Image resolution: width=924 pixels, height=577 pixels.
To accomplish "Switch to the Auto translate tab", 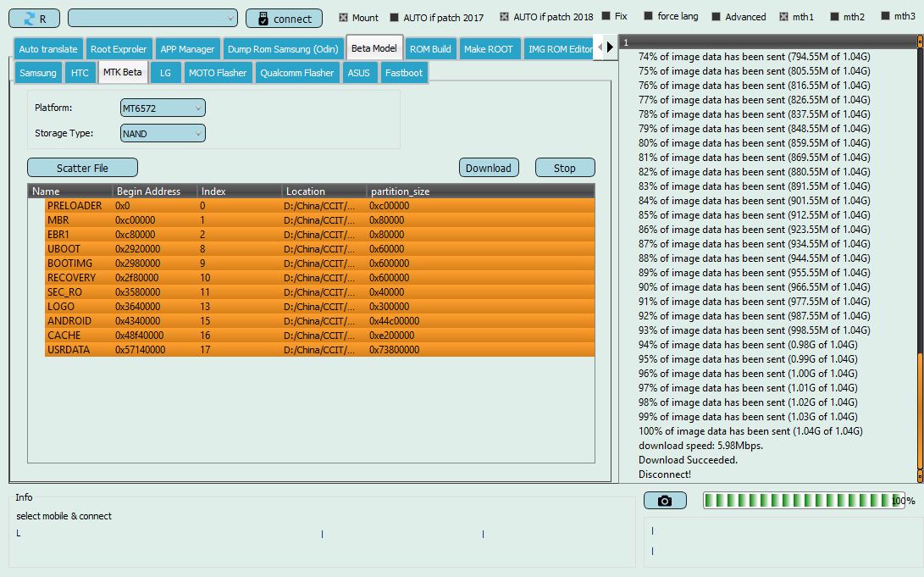I will click(48, 49).
